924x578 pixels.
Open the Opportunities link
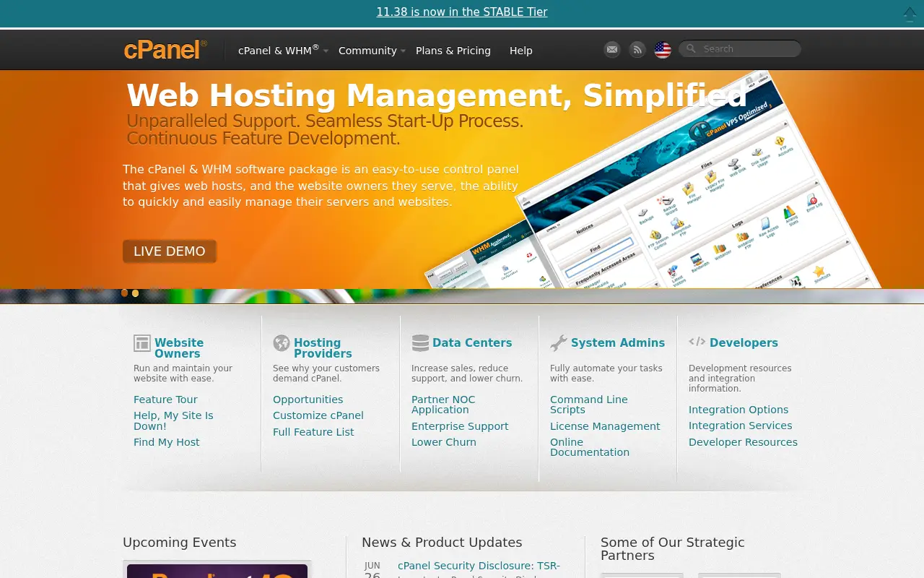308,400
